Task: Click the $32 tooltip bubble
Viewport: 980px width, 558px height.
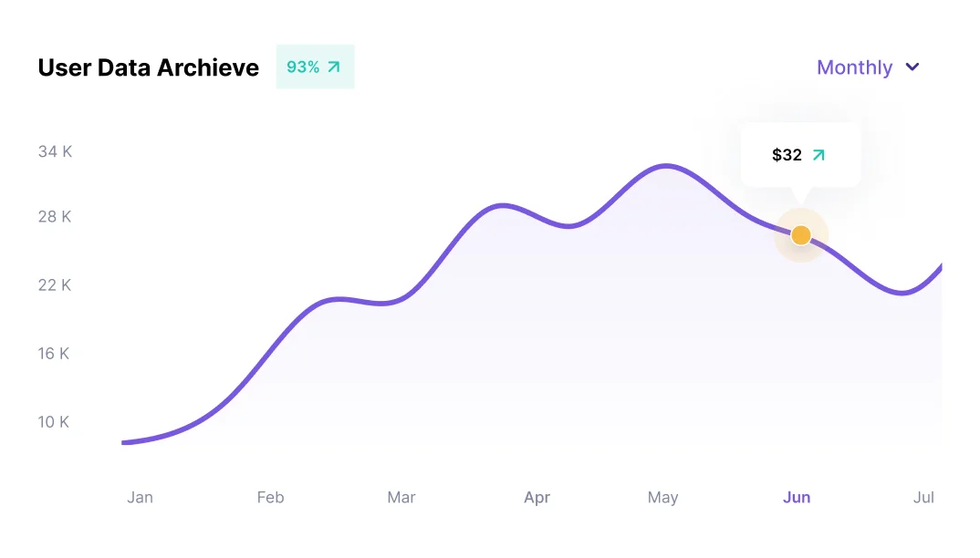Action: [x=799, y=155]
